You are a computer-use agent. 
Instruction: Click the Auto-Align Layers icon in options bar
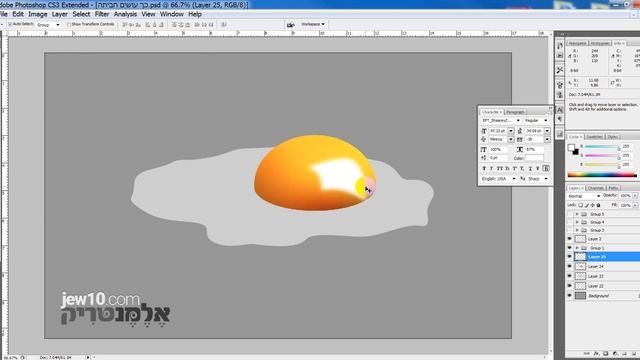(224, 24)
